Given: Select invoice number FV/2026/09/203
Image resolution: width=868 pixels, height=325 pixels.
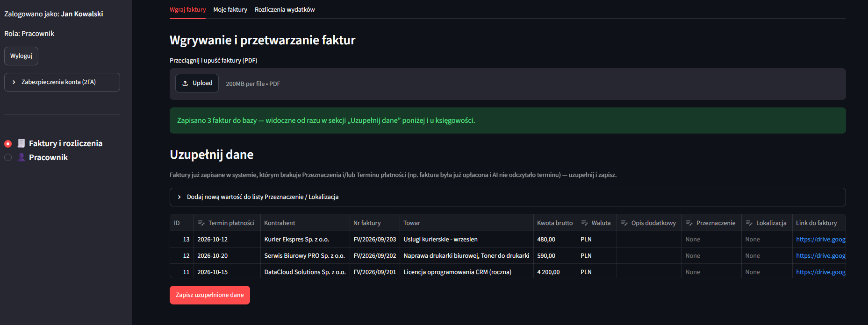Looking at the screenshot, I should (x=375, y=239).
